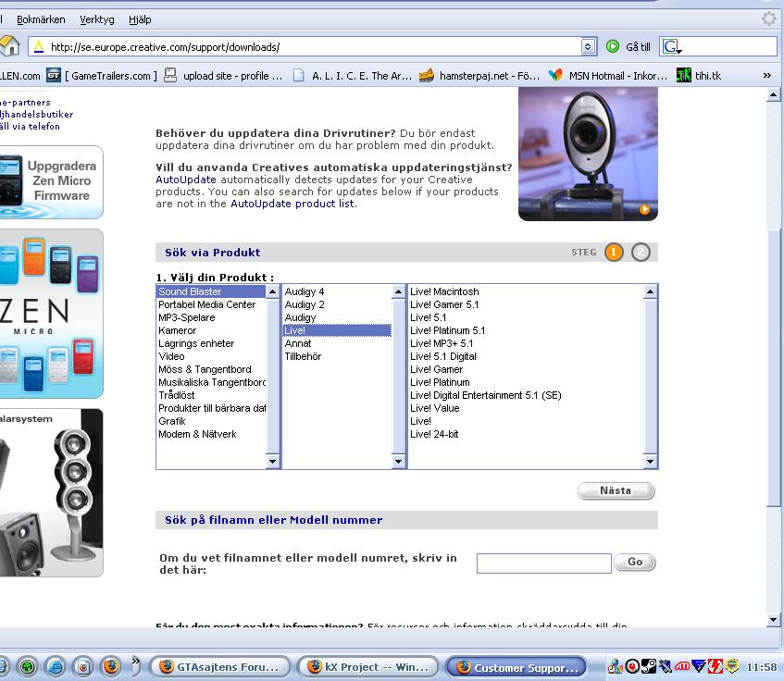Viewport: 784px width, 681px height.
Task: Select Live! Value in the model list
Action: [526, 408]
